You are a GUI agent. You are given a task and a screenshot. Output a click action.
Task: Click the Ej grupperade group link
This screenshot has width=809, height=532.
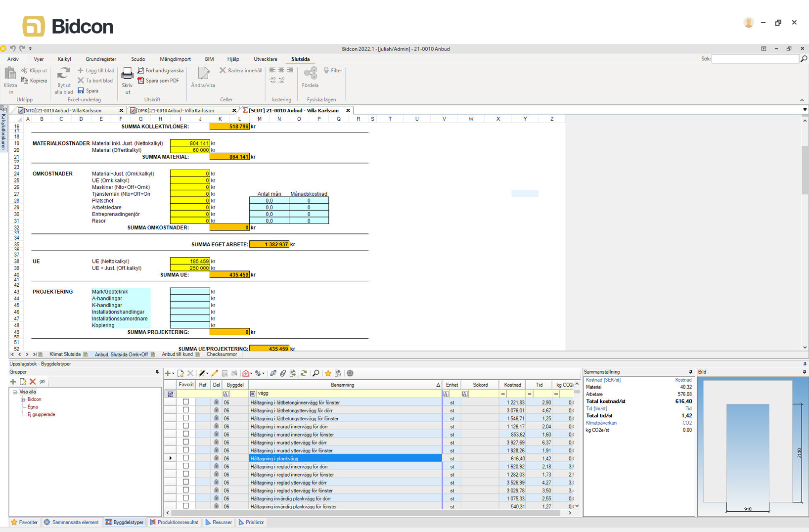(x=41, y=415)
